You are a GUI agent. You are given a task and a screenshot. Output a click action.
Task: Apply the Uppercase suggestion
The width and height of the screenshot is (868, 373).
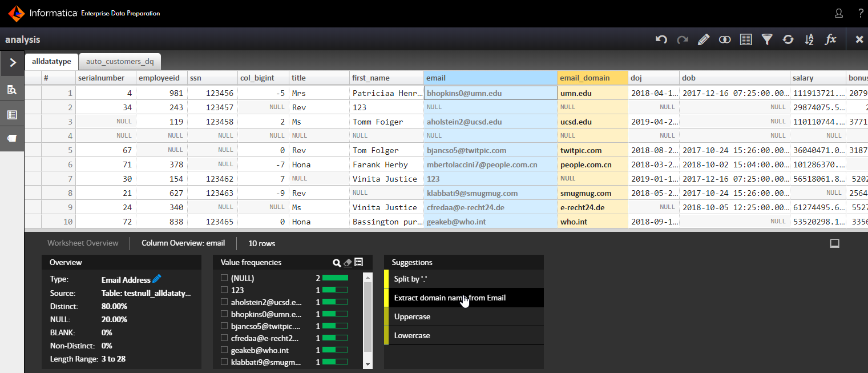412,316
